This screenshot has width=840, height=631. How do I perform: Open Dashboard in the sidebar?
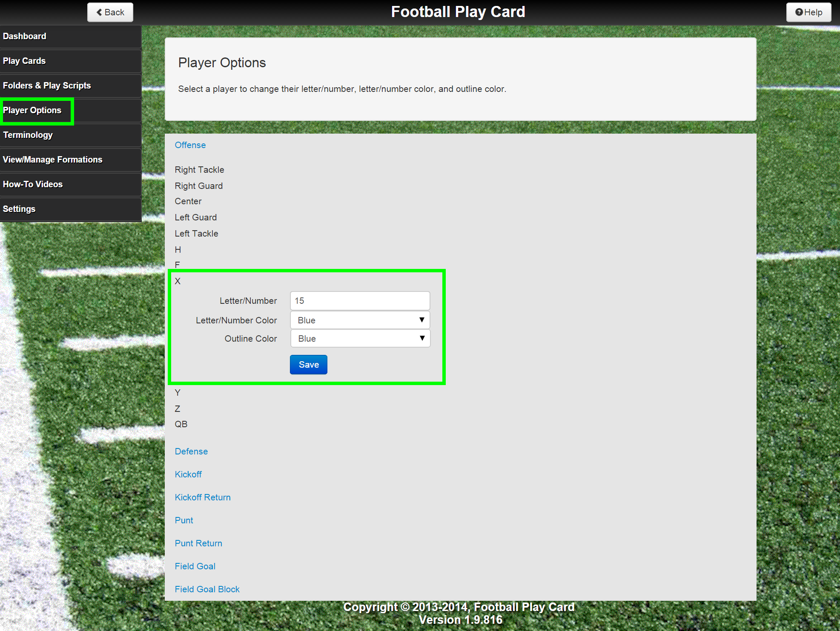(71, 36)
